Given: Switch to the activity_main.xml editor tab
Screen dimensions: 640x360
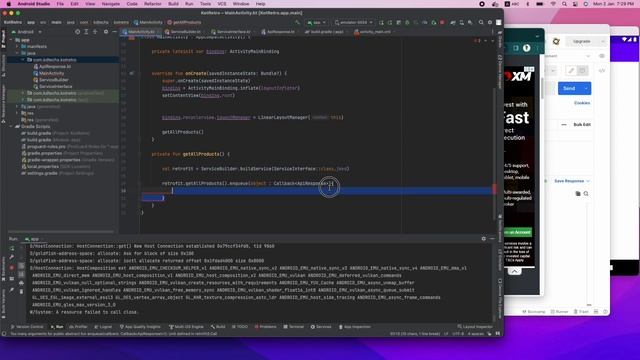Looking at the screenshot, I should point(375,32).
